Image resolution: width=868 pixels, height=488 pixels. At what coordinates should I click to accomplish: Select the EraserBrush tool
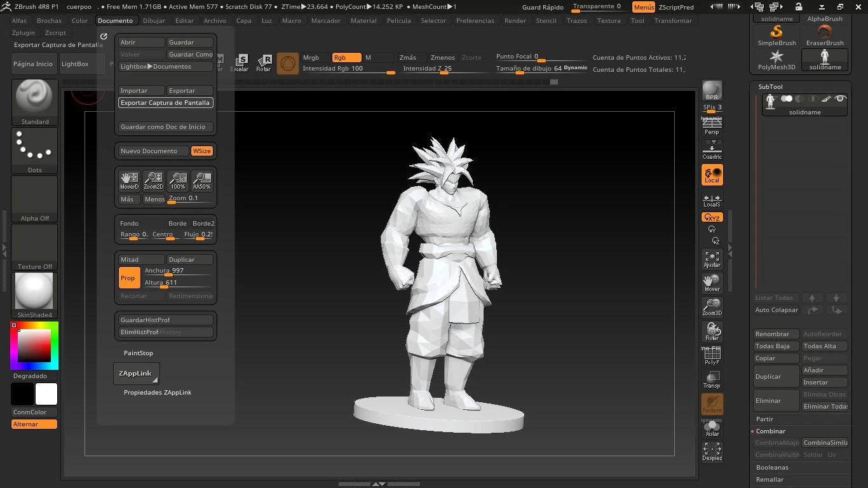point(825,36)
